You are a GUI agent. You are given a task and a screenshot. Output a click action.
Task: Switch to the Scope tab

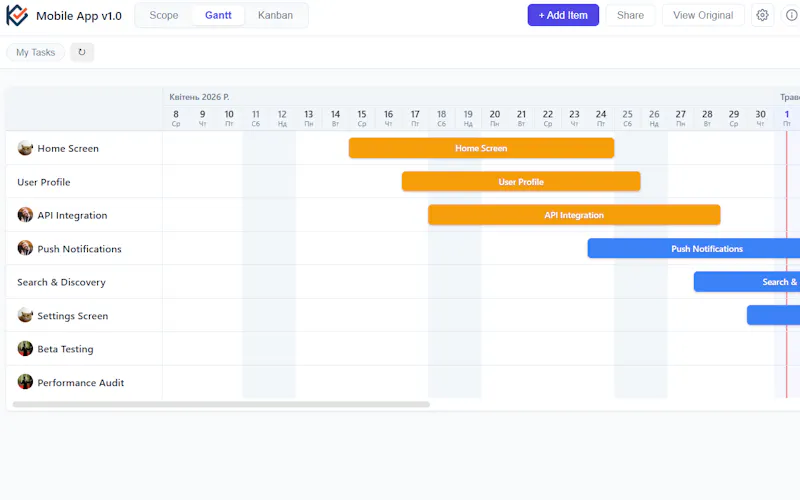[x=164, y=15]
